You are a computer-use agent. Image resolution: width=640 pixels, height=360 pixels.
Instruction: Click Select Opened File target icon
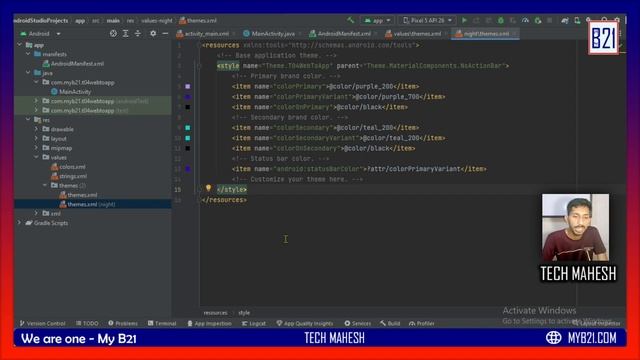coord(113,33)
